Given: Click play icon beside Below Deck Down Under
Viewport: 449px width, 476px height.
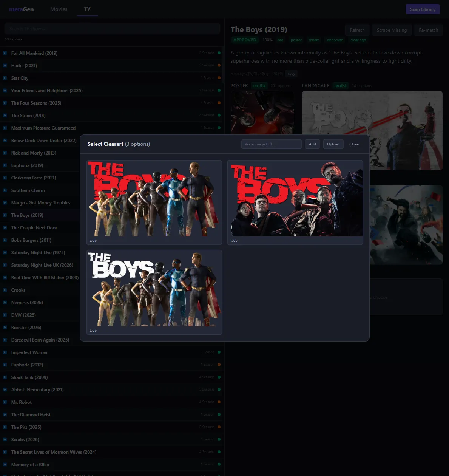Looking at the screenshot, I should 5,141.
